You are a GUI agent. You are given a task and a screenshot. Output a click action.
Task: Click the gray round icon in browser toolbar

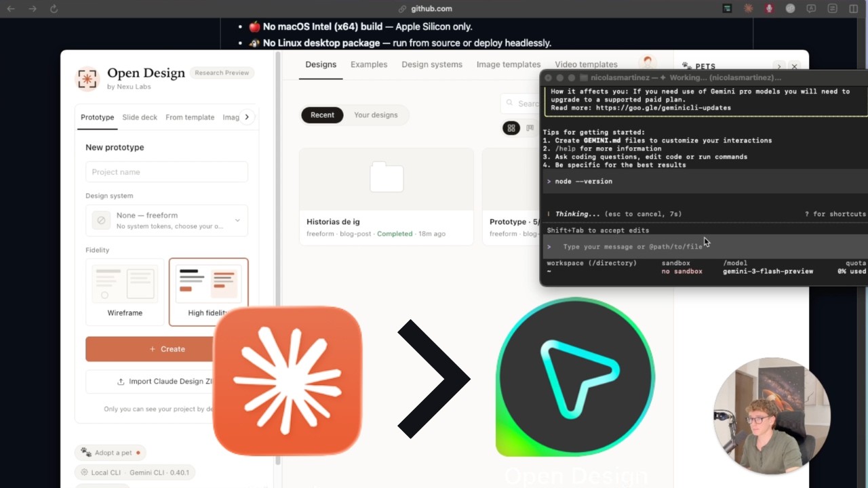pos(790,9)
